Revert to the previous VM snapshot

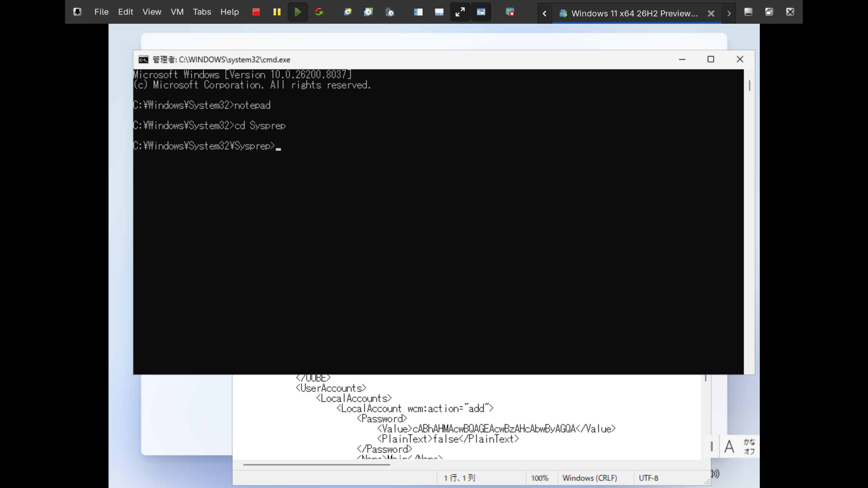[x=369, y=12]
